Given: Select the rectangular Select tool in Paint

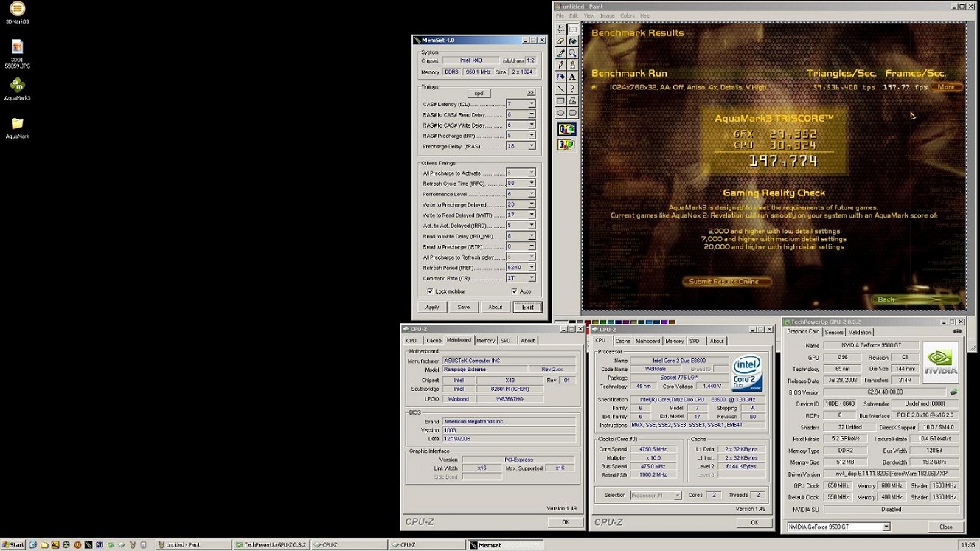Looking at the screenshot, I should [x=572, y=30].
